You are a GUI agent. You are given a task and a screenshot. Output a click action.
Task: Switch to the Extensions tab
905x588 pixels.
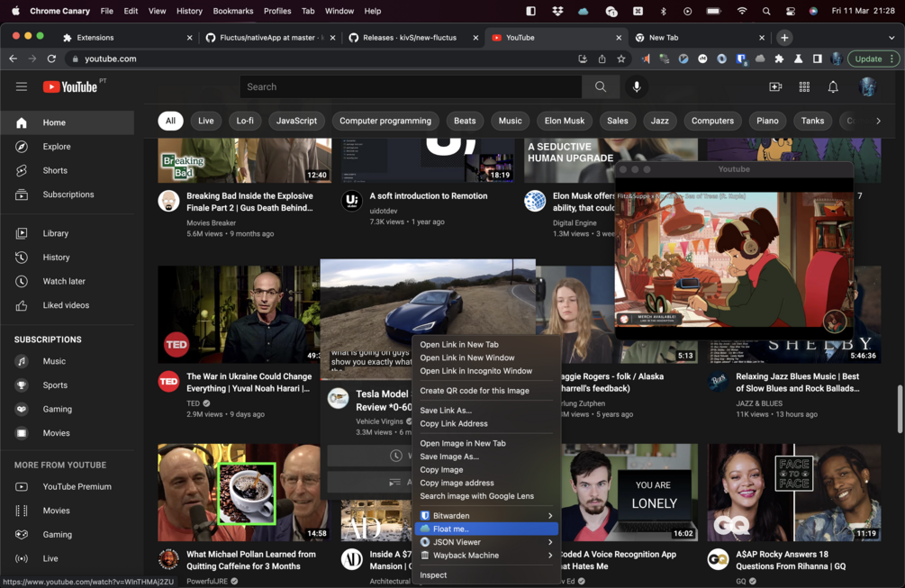click(x=127, y=38)
